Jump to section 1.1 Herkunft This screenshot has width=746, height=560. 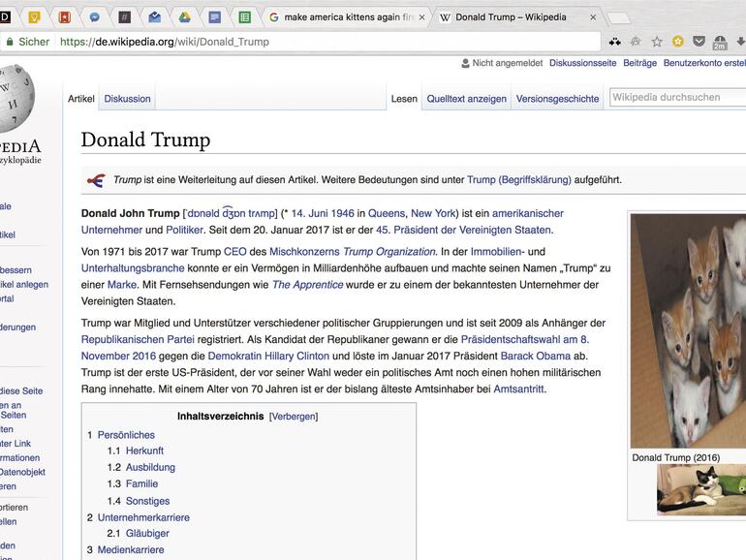coord(144,451)
